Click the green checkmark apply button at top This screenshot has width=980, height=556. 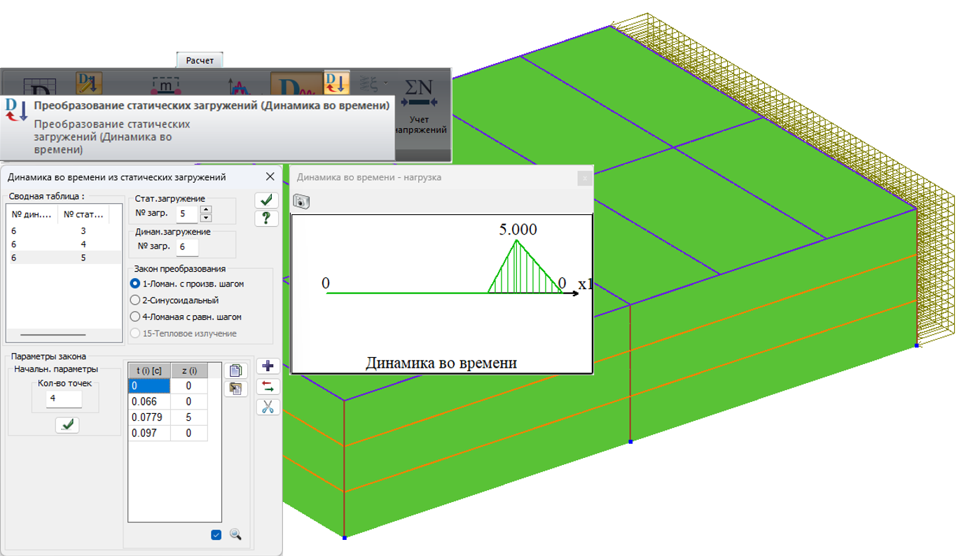point(266,200)
